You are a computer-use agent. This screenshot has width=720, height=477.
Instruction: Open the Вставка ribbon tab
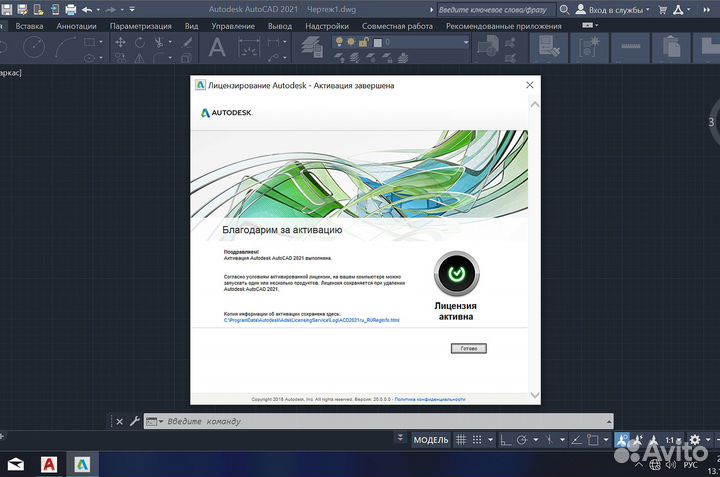pyautogui.click(x=29, y=26)
